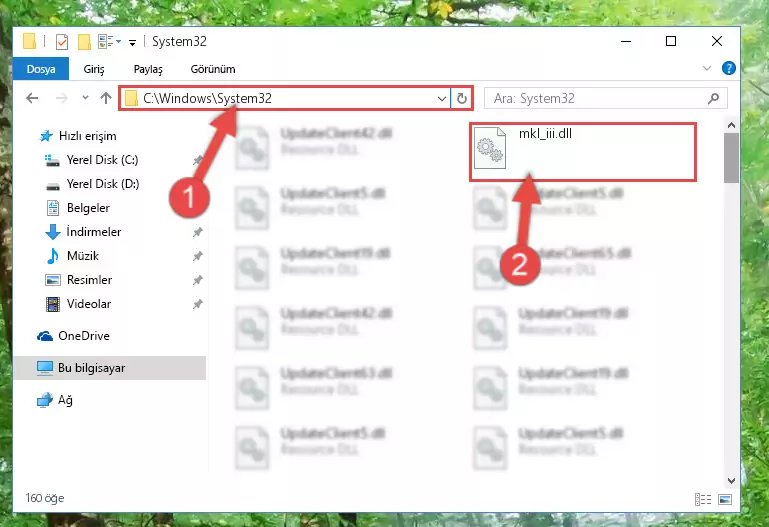This screenshot has height=527, width=769.
Task: Open Yerel Disk (D:) in the sidebar
Action: pos(92,184)
